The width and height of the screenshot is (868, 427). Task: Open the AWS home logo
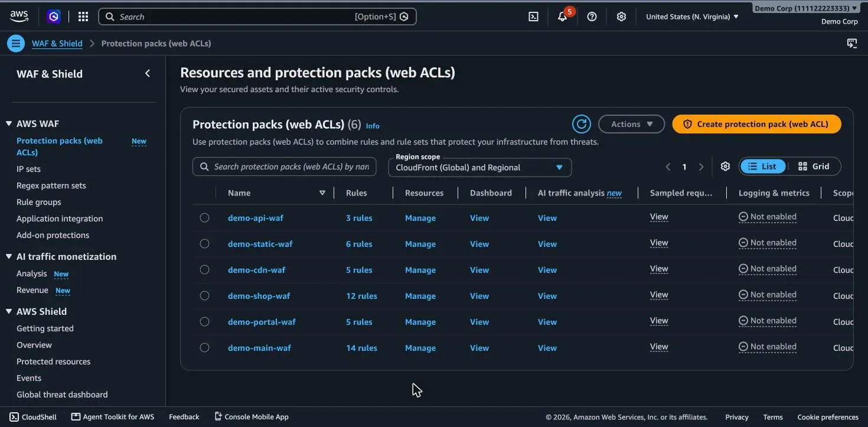[19, 17]
